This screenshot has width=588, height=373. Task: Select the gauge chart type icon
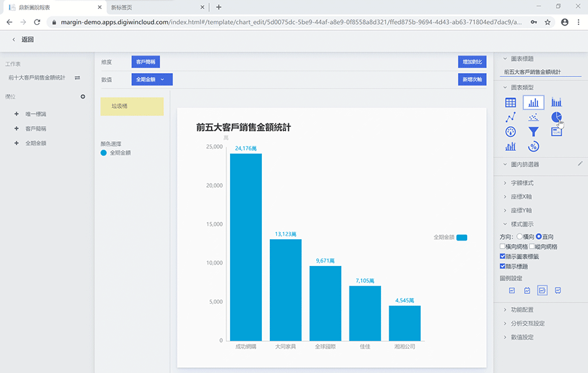(511, 131)
